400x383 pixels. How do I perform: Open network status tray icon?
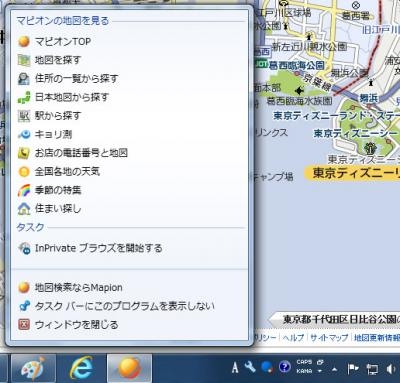(372, 369)
